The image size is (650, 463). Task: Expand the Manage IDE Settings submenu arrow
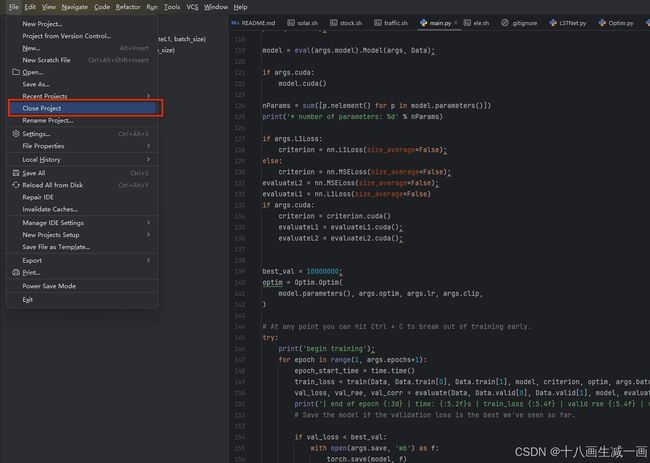coord(148,223)
